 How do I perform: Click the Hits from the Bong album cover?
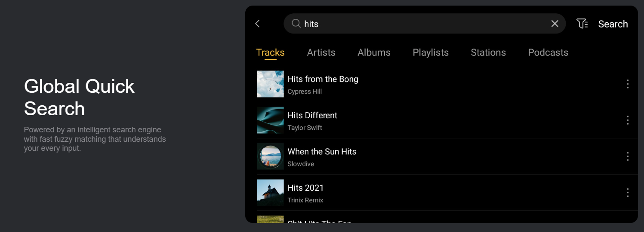(x=270, y=84)
